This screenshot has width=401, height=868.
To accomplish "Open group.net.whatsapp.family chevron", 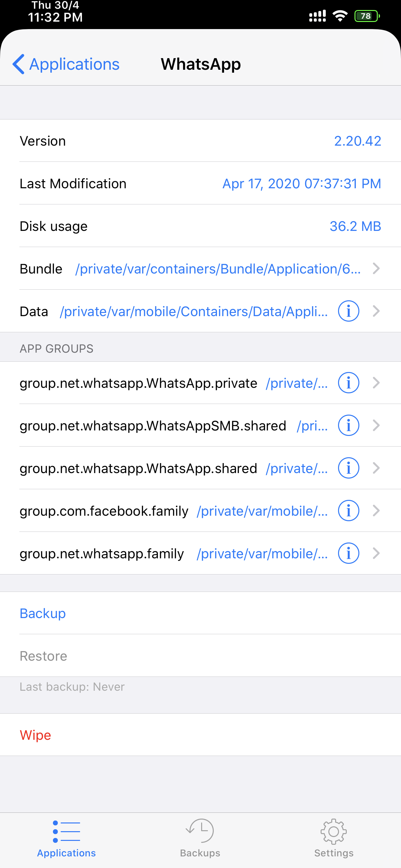I will click(x=376, y=553).
